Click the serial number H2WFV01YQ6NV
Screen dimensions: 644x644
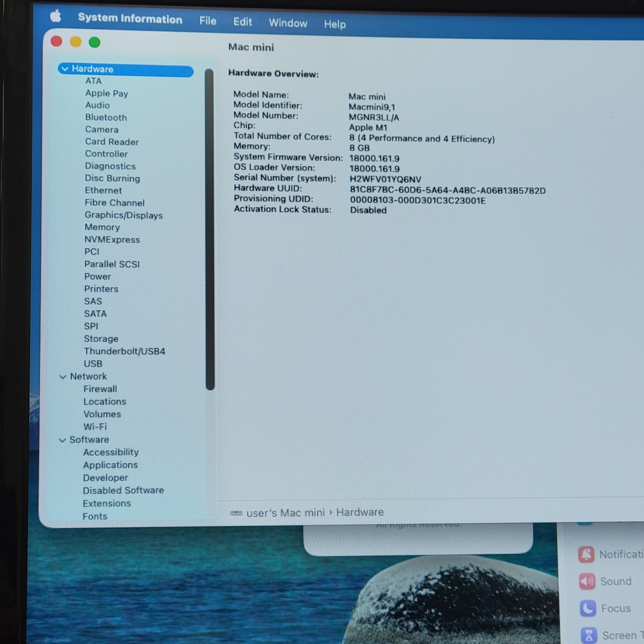click(x=386, y=179)
